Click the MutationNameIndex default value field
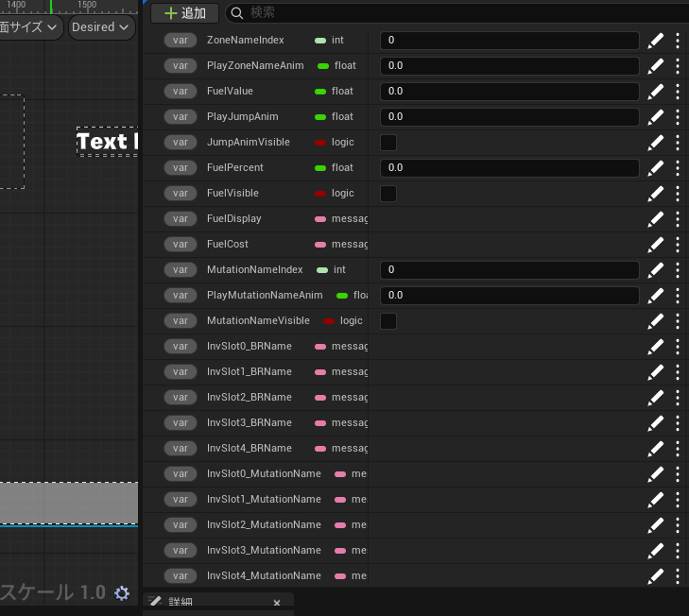The height and width of the screenshot is (616, 689). (x=509, y=270)
